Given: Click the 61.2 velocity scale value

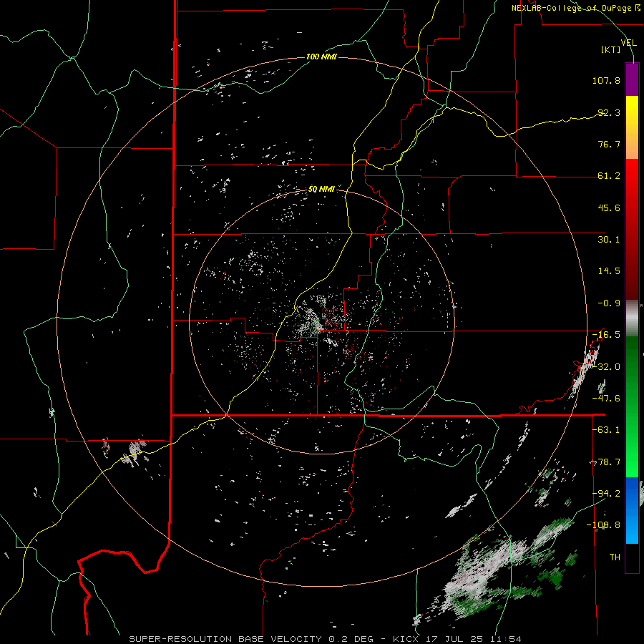Looking at the screenshot, I should coord(609,176).
